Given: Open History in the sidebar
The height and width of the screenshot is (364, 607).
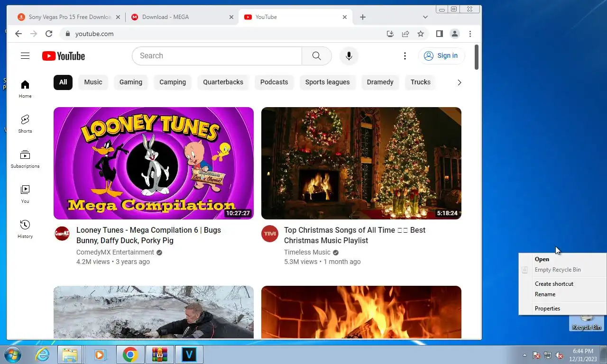Looking at the screenshot, I should 25,229.
